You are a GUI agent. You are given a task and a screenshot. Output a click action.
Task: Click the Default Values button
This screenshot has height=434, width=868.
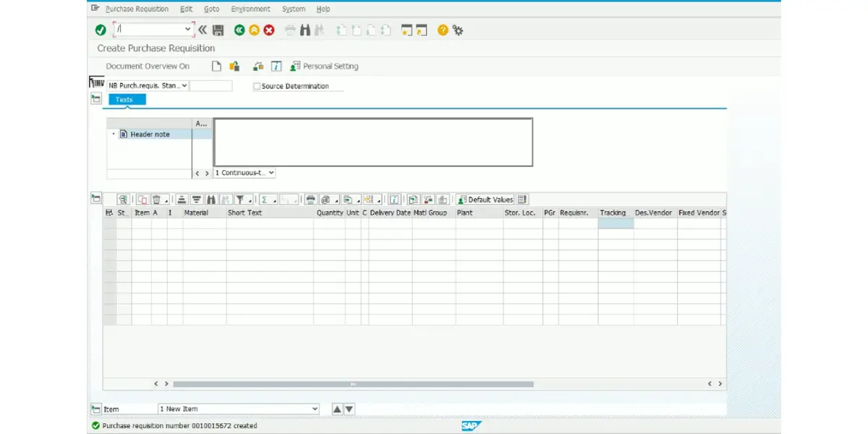click(x=485, y=200)
